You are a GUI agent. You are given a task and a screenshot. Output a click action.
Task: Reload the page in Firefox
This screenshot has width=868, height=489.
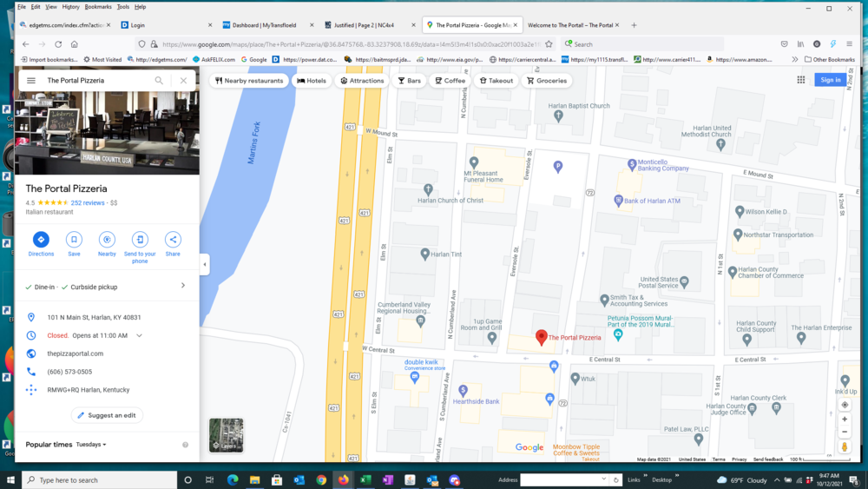58,44
